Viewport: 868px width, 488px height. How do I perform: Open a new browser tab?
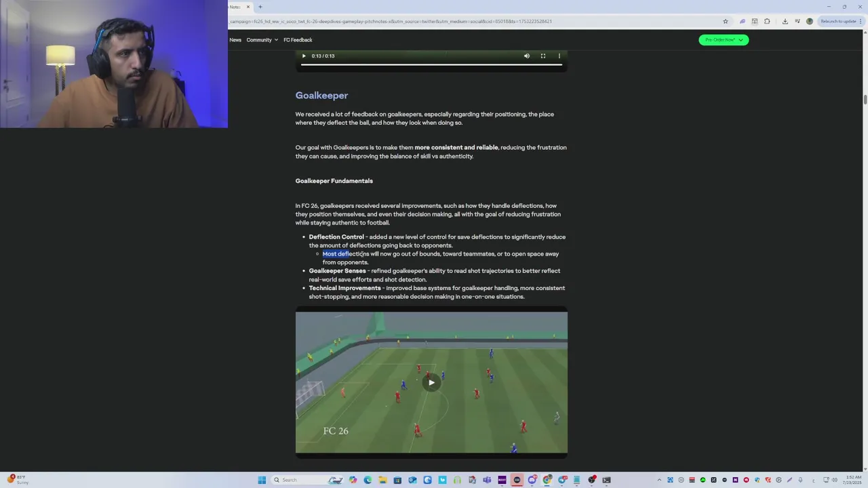[x=260, y=7]
